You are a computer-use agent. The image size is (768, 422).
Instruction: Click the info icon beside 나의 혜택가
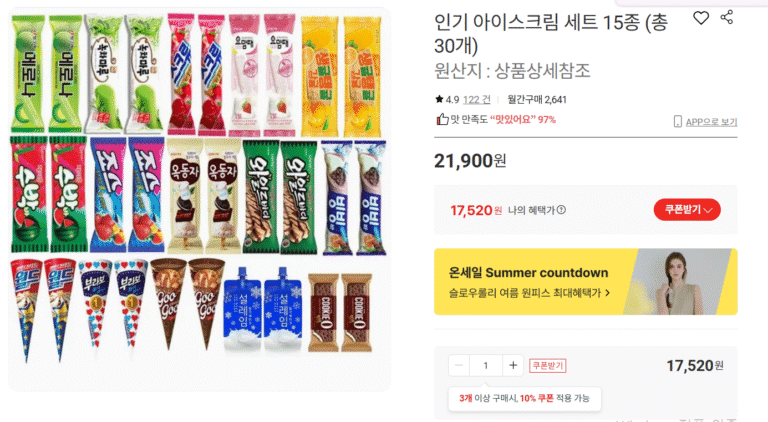561,210
